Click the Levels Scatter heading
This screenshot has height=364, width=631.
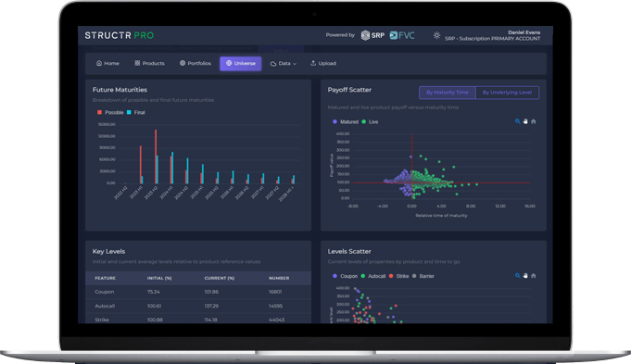coord(349,251)
